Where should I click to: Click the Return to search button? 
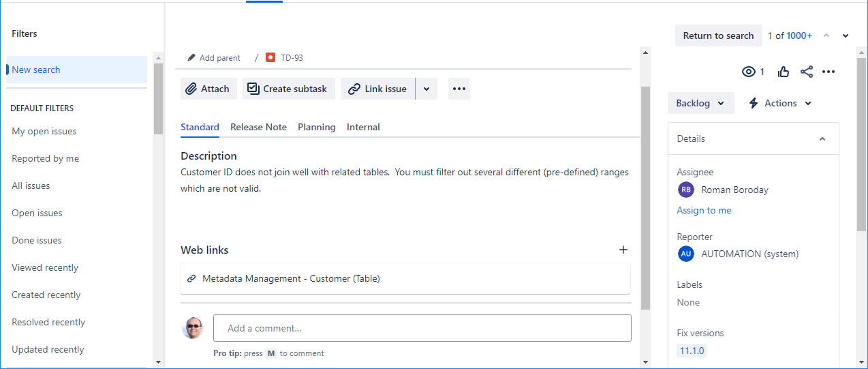coord(718,35)
